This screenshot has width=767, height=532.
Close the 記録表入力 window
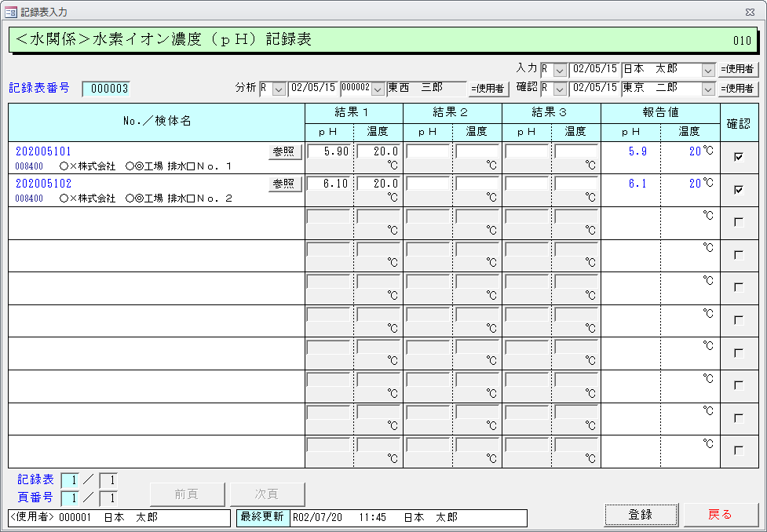click(x=750, y=11)
